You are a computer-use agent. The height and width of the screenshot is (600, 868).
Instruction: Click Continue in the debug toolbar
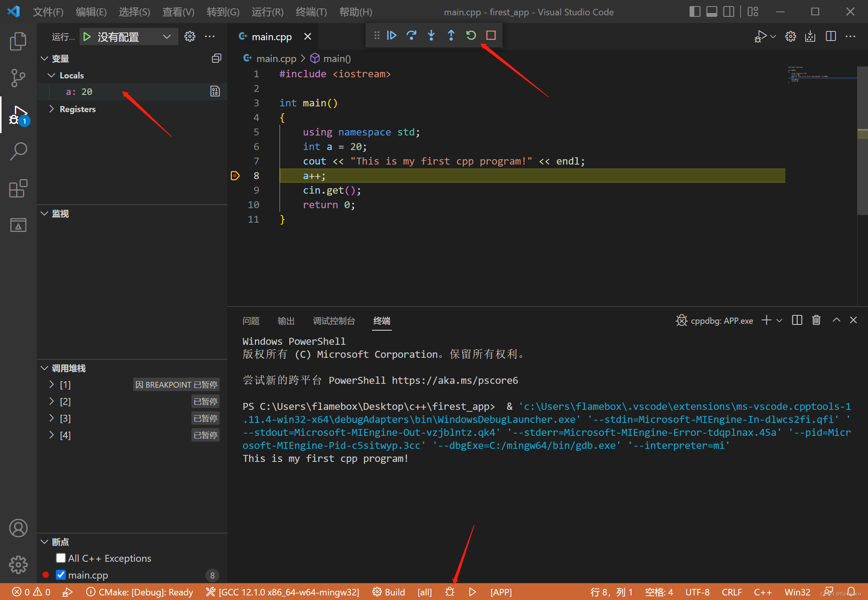point(392,36)
